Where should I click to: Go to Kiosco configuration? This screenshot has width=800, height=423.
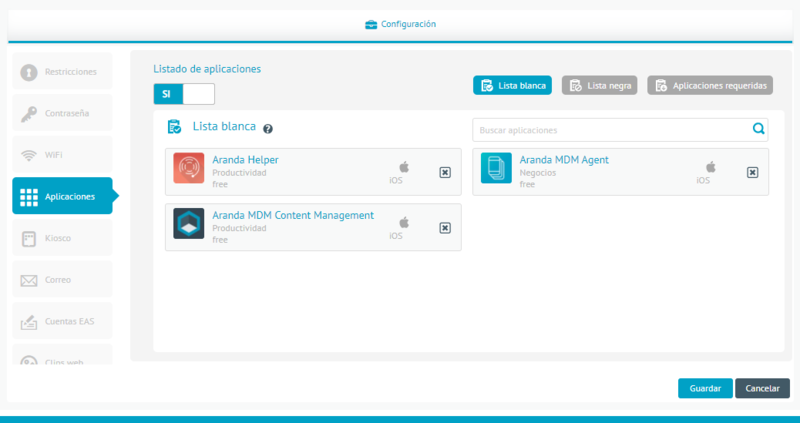click(62, 238)
